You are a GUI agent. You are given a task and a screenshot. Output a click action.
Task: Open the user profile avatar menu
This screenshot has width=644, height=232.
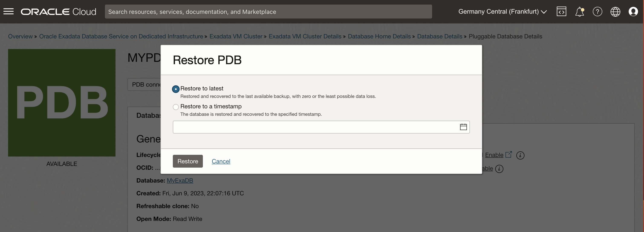tap(633, 12)
